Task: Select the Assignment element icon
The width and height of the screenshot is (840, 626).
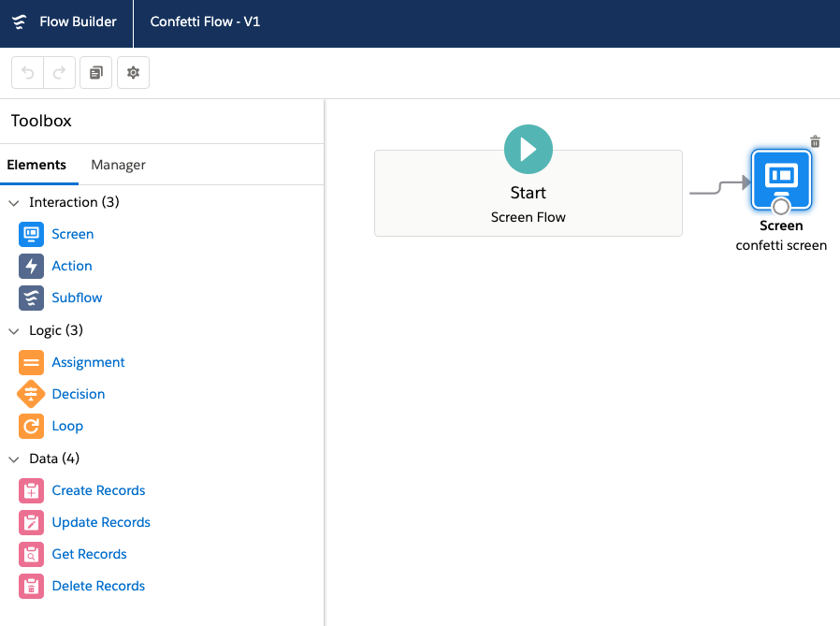Action: (31, 362)
